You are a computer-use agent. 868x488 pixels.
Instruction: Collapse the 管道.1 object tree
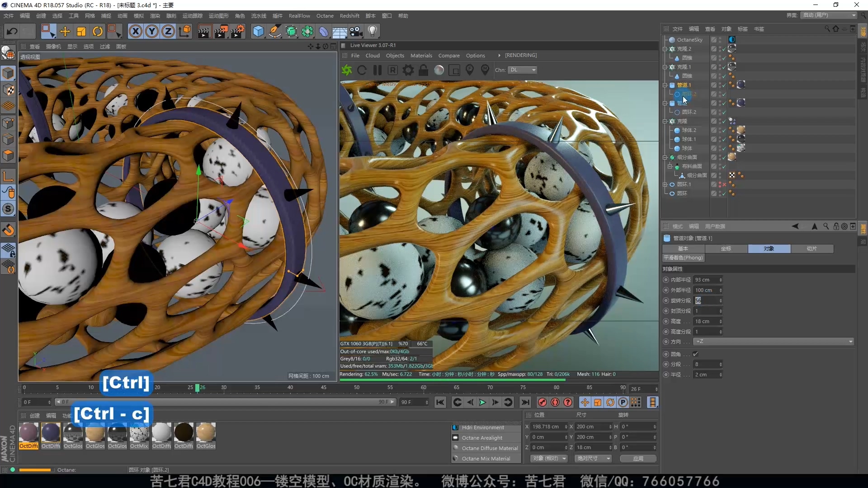pyautogui.click(x=665, y=85)
